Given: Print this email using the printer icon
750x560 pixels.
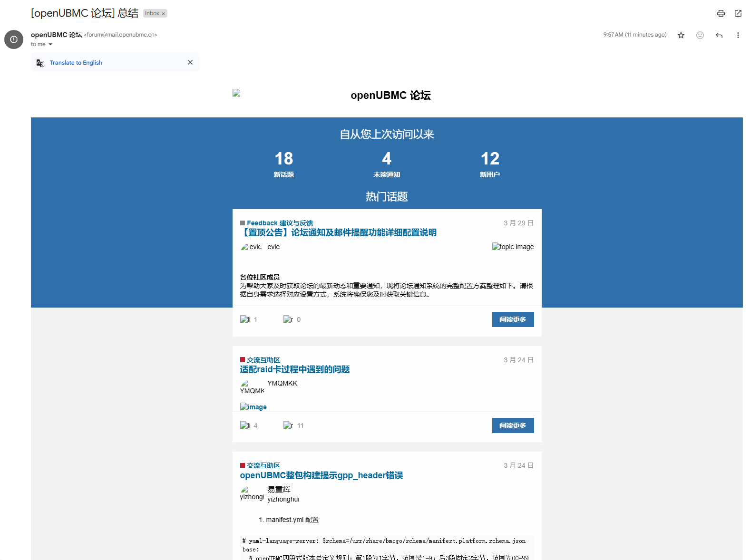Looking at the screenshot, I should [x=721, y=13].
